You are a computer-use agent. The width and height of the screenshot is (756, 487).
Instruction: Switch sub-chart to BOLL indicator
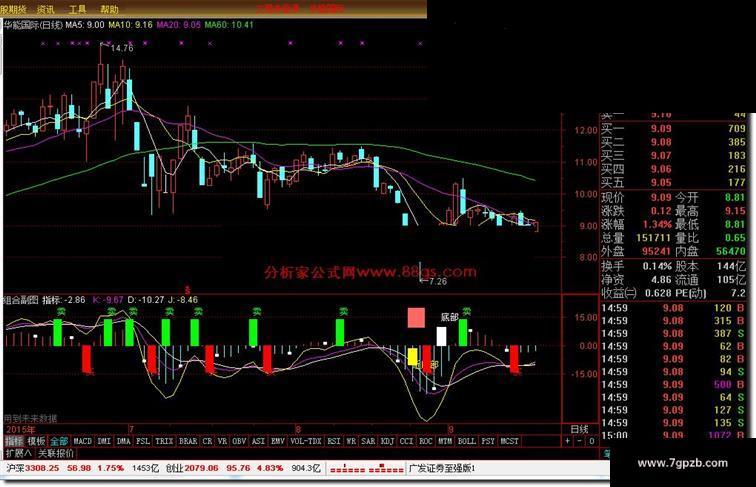(x=466, y=441)
